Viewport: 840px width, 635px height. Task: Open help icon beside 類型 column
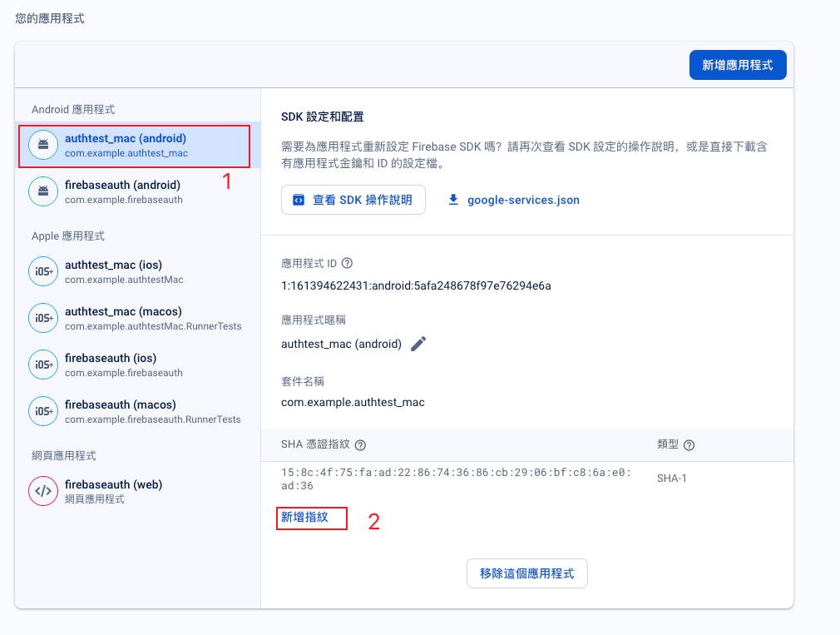pos(689,445)
